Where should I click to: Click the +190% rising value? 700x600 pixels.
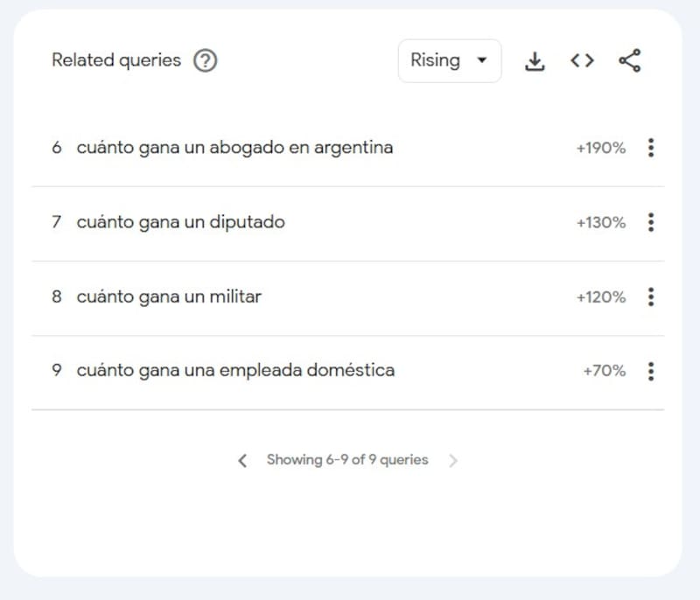point(600,149)
